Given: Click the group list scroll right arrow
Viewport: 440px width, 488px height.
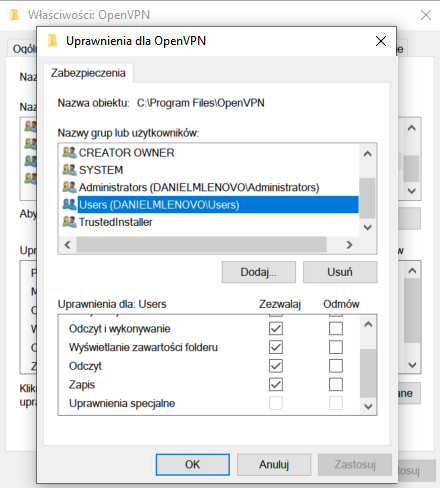Looking at the screenshot, I should click(x=349, y=245).
